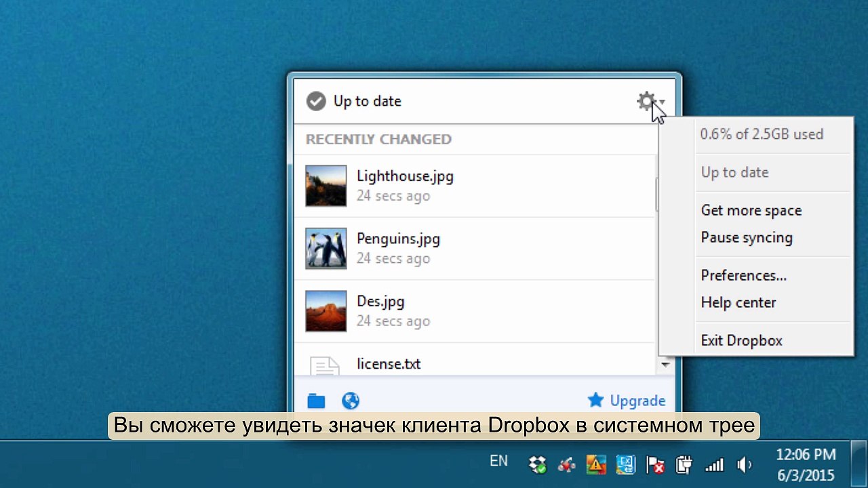868x488 pixels.
Task: Open Dropbox website globe icon
Action: 351,401
